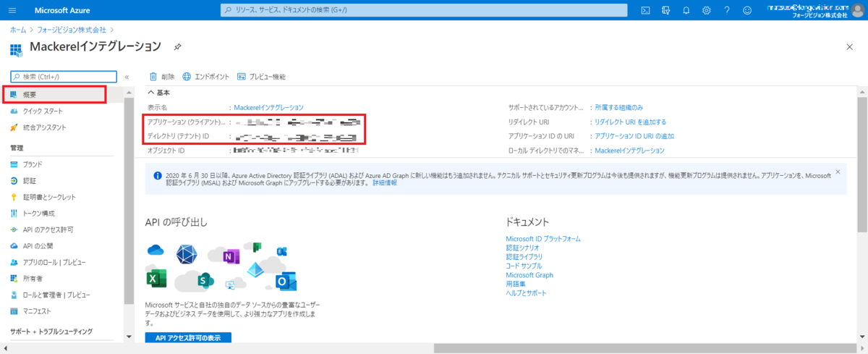Dismiss the ADAL info banner
The image size is (868, 354).
pyautogui.click(x=838, y=172)
